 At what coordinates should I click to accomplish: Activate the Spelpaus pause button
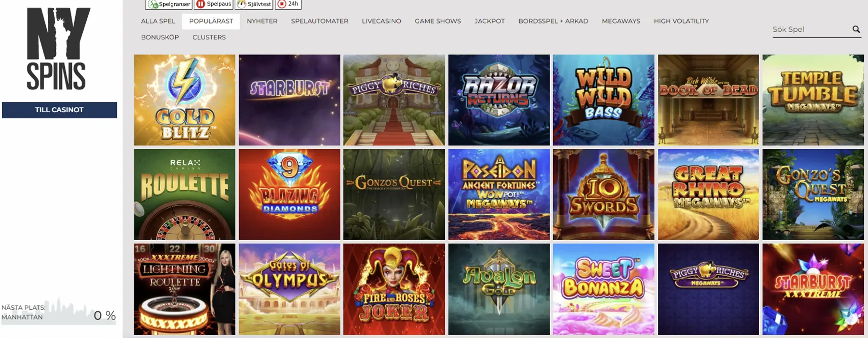click(214, 4)
